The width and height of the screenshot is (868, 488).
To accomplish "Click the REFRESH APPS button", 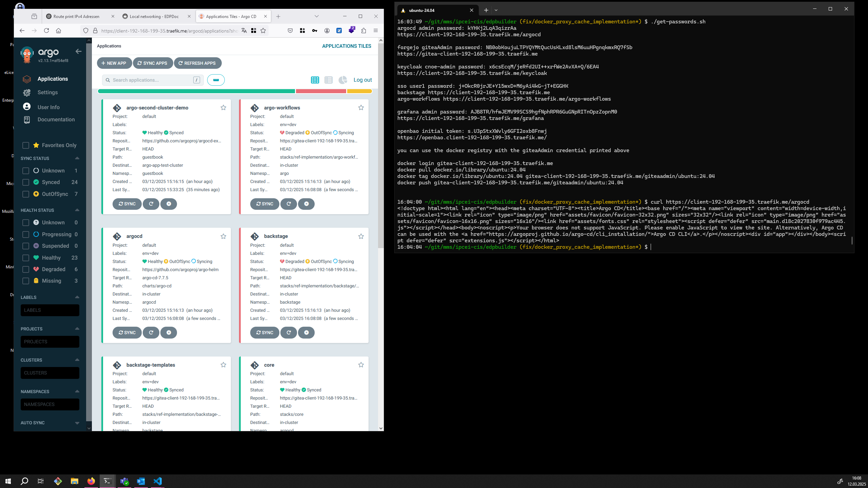I will (198, 63).
